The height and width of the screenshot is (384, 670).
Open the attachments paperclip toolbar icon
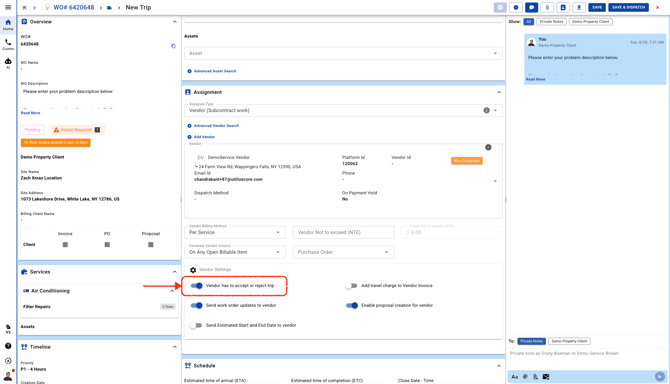coord(547,7)
